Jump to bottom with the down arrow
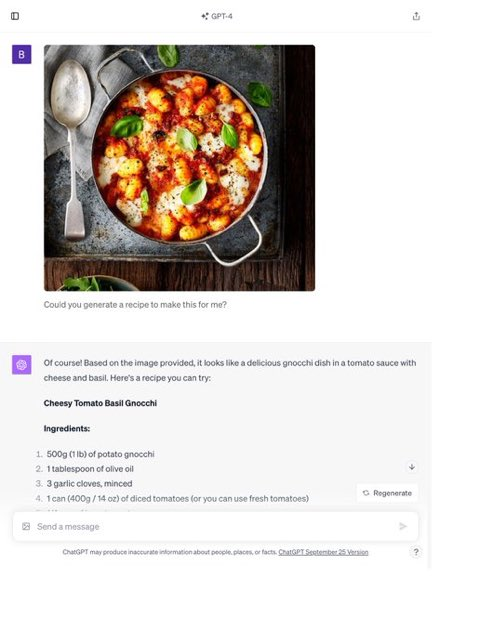The width and height of the screenshot is (479, 632). (x=412, y=467)
